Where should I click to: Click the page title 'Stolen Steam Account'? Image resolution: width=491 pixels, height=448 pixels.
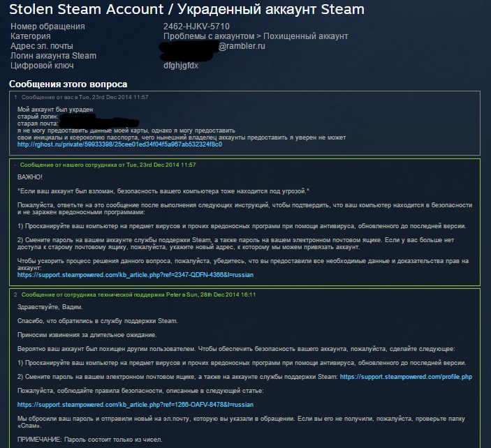[x=86, y=9]
